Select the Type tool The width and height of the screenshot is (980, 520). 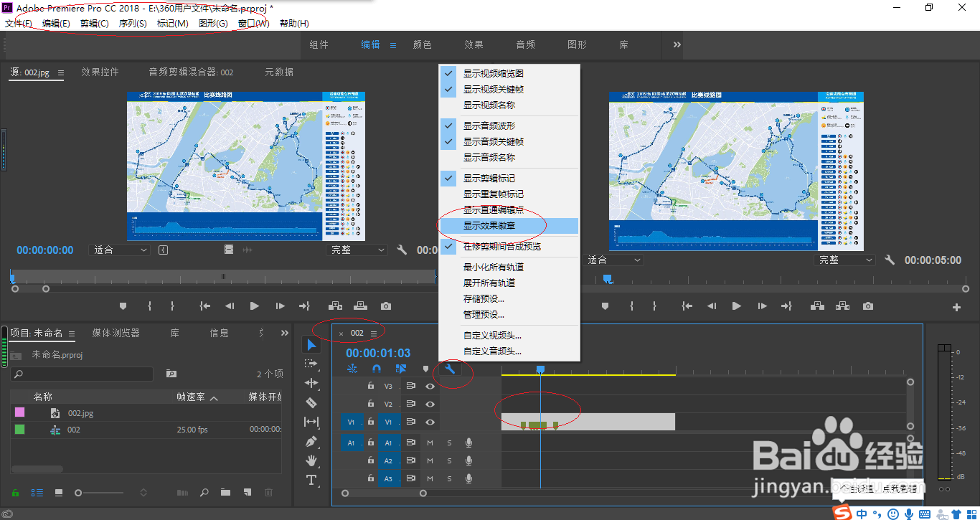(x=311, y=481)
